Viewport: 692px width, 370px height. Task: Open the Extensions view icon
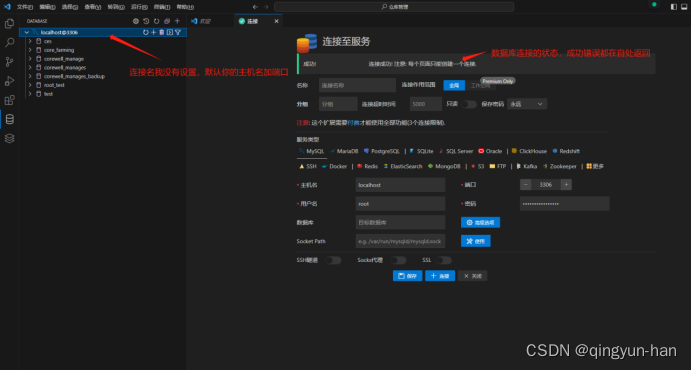9,100
